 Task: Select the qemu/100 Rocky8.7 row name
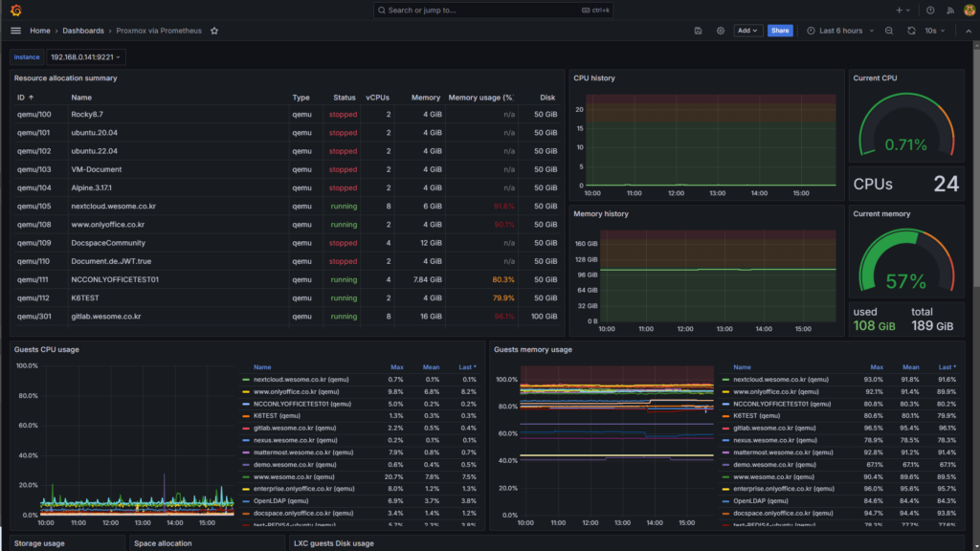pyautogui.click(x=87, y=115)
